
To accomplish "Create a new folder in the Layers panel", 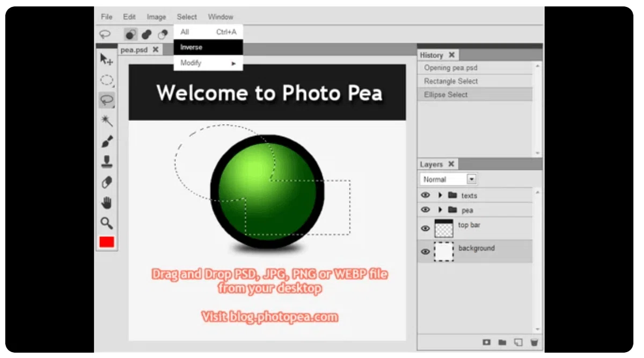I will coord(502,342).
